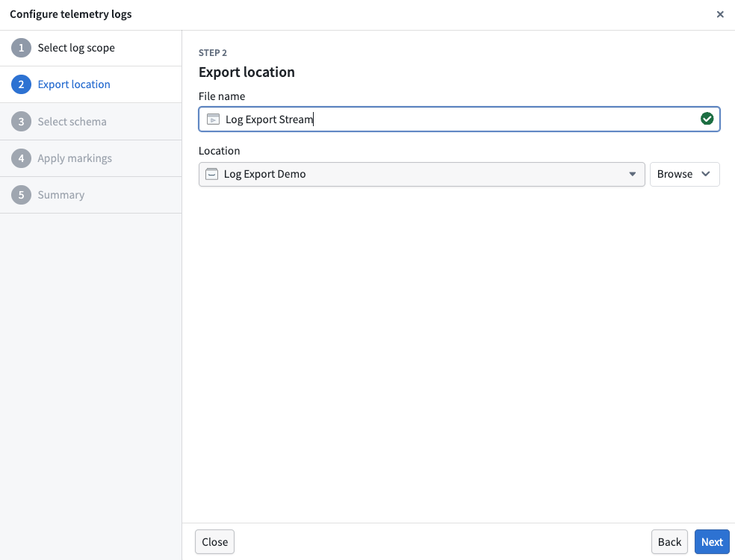Open Summary step label
Screen dimensions: 735x560
(61, 195)
